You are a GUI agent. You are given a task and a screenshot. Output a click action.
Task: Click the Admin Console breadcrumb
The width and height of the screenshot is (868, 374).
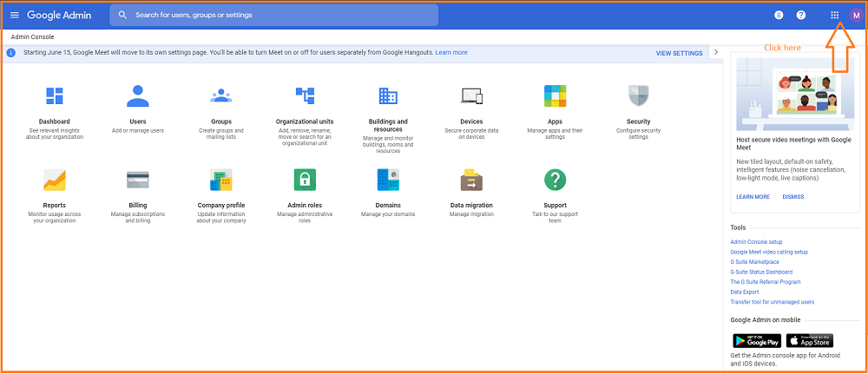point(33,37)
